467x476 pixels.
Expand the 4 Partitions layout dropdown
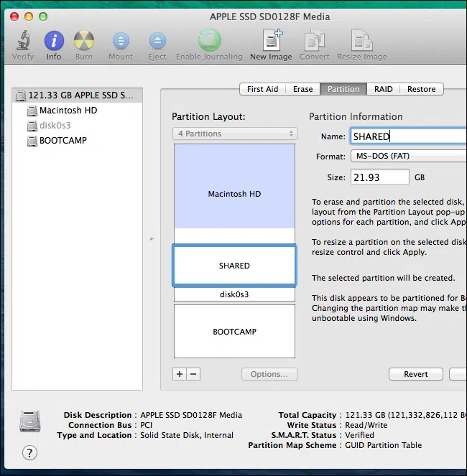[x=235, y=134]
